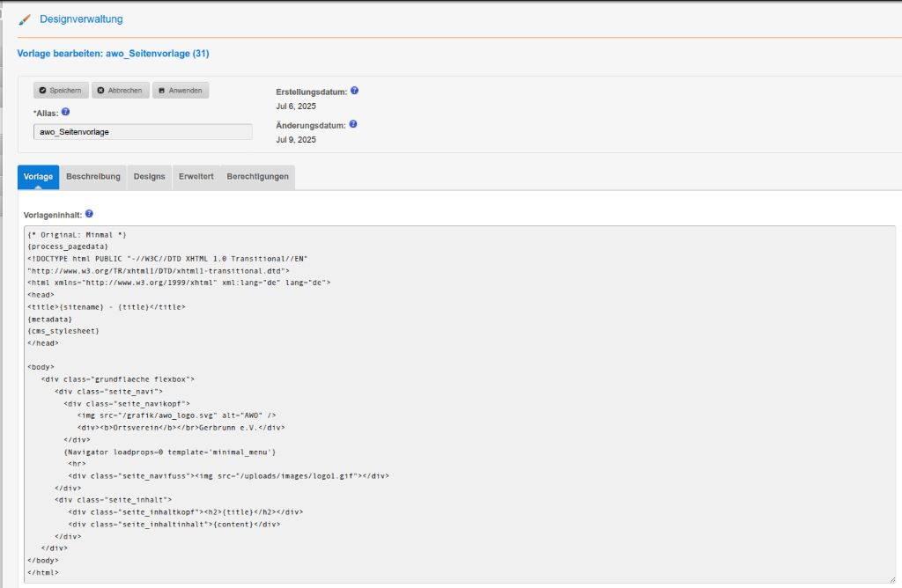This screenshot has width=902, height=588.
Task: Focus the Alias text field
Action: pyautogui.click(x=143, y=132)
